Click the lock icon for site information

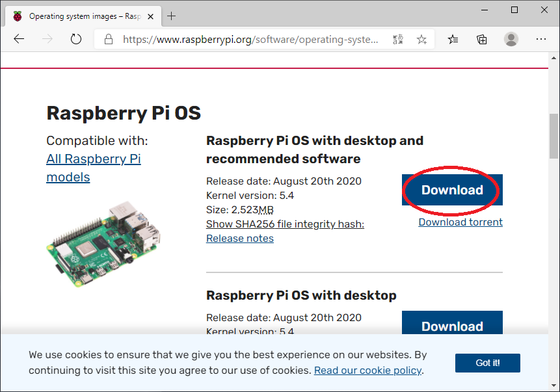(109, 39)
